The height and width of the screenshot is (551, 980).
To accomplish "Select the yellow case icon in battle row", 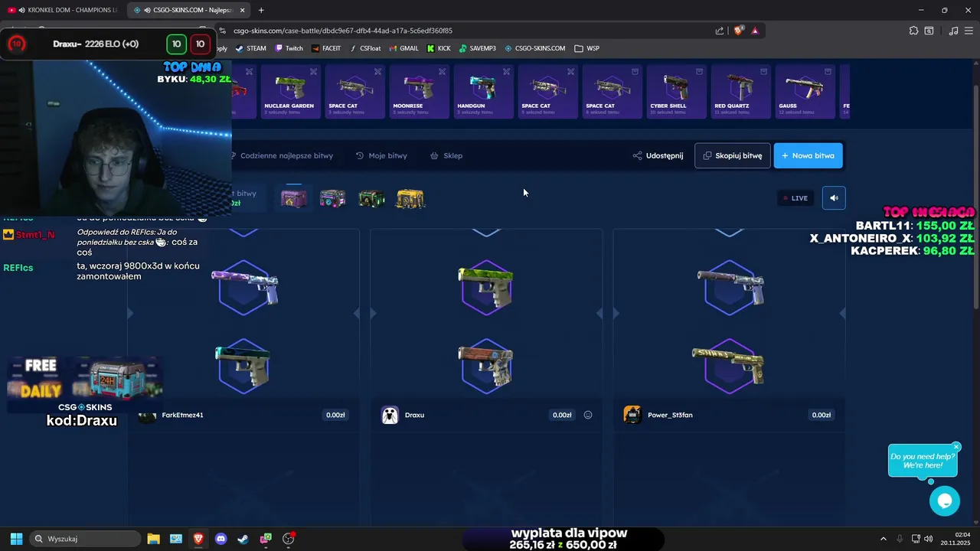I will [410, 199].
